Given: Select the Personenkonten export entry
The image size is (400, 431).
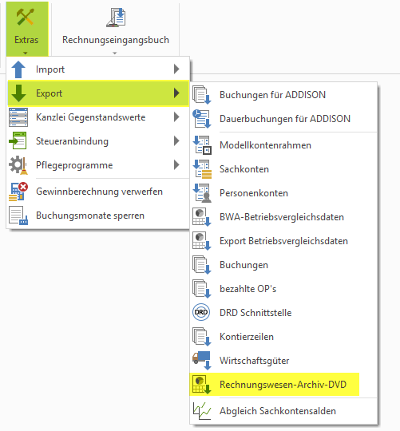Looking at the screenshot, I should [x=284, y=193].
